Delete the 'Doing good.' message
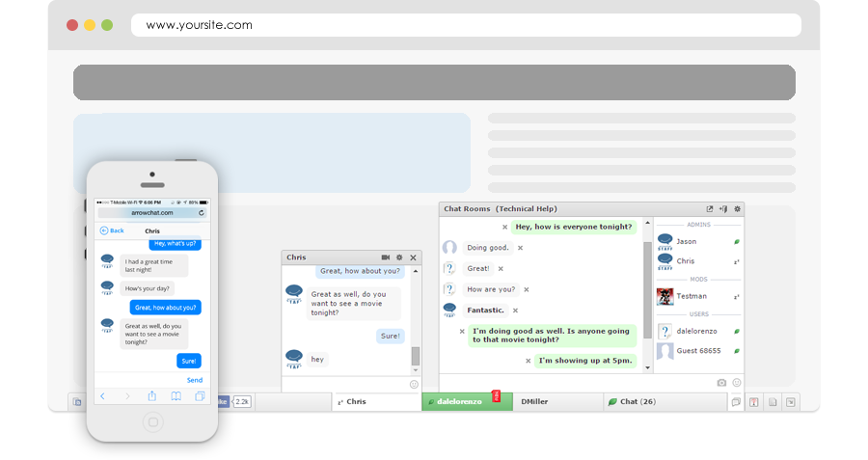868x460 pixels. 521,248
